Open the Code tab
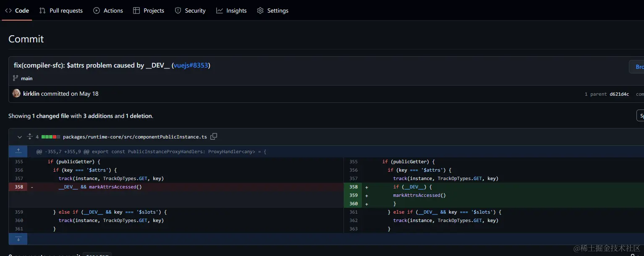644x256 pixels. coord(17,10)
